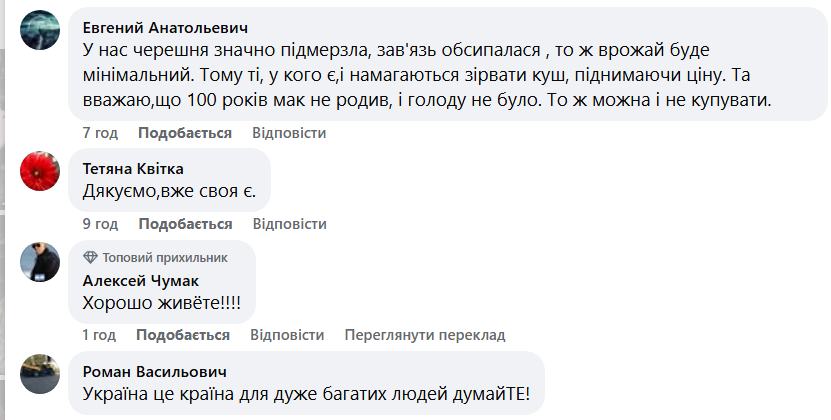Click the top fan diamond badge icon

pos(90,257)
